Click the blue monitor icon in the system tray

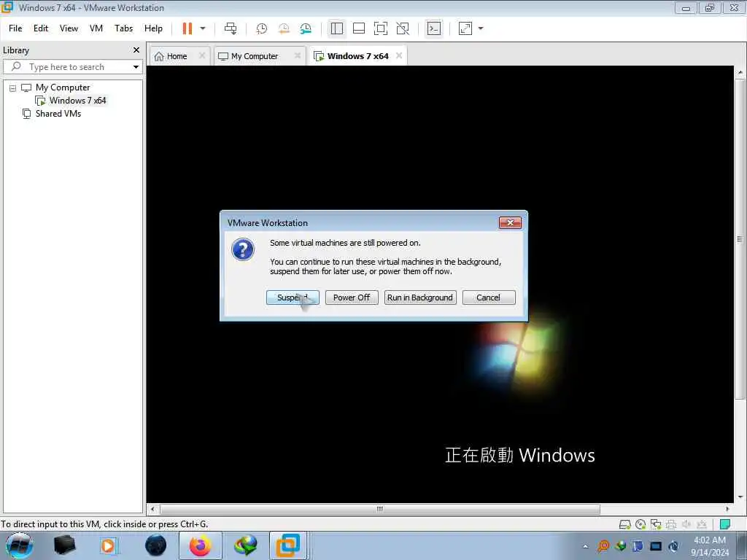(x=656, y=545)
